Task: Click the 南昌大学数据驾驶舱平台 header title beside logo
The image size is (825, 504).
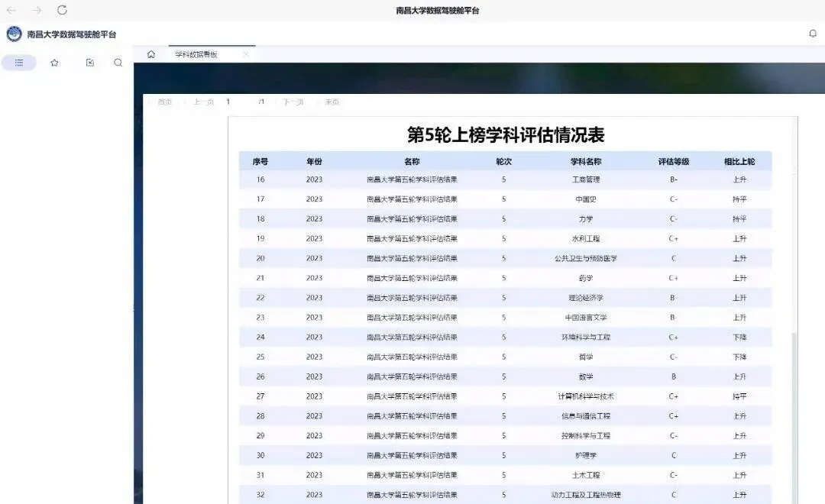Action: pyautogui.click(x=72, y=34)
